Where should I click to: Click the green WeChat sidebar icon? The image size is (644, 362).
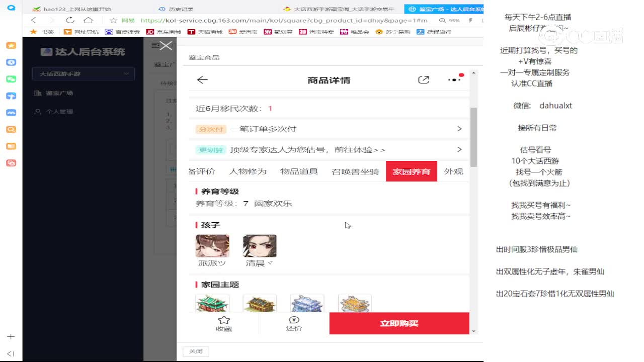[x=11, y=79]
